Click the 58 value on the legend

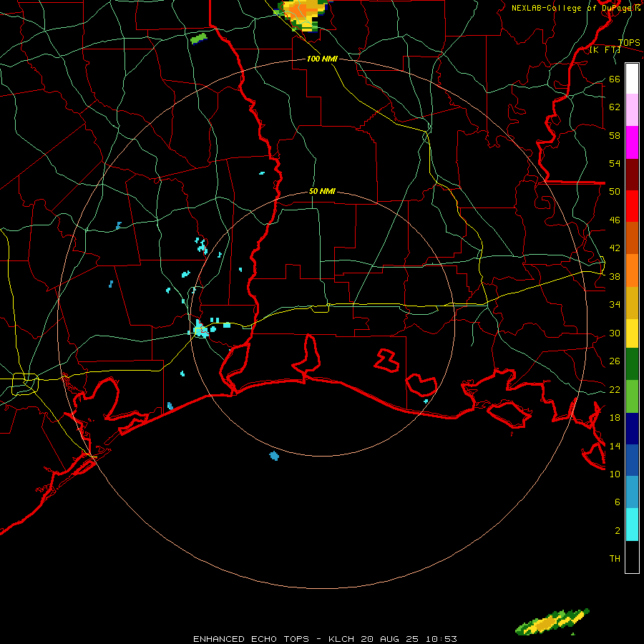tap(615, 135)
